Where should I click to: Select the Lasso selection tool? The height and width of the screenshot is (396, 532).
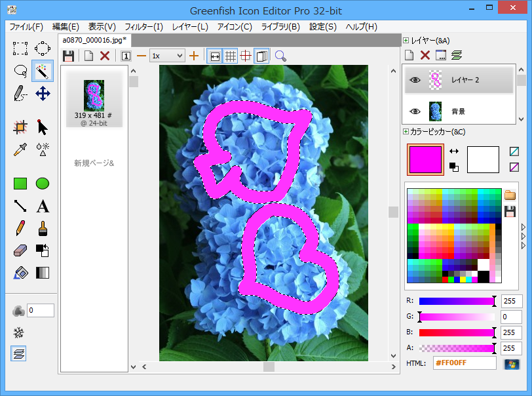20,71
